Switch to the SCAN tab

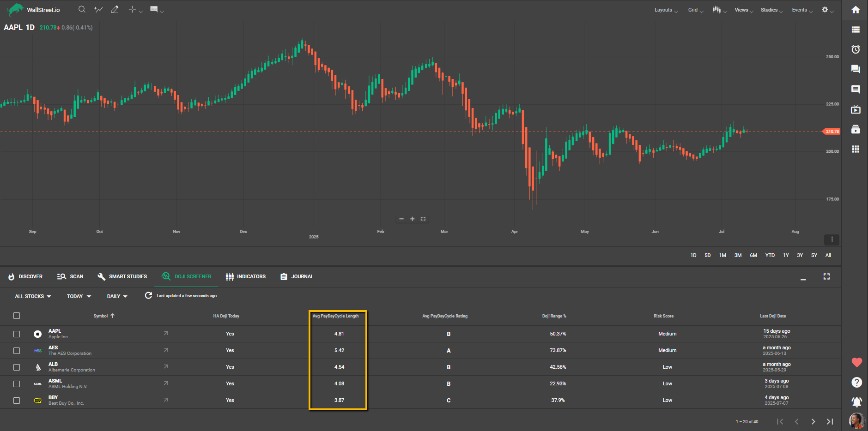coord(70,276)
